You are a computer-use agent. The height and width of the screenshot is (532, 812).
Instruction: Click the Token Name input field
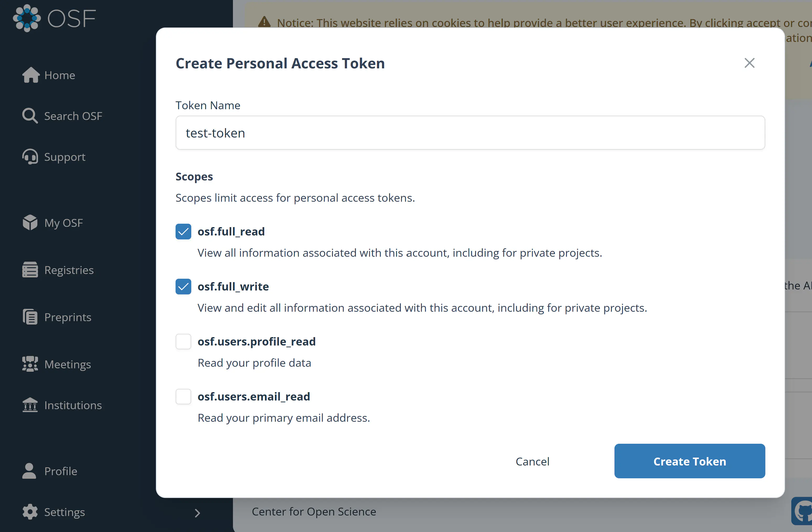[470, 133]
